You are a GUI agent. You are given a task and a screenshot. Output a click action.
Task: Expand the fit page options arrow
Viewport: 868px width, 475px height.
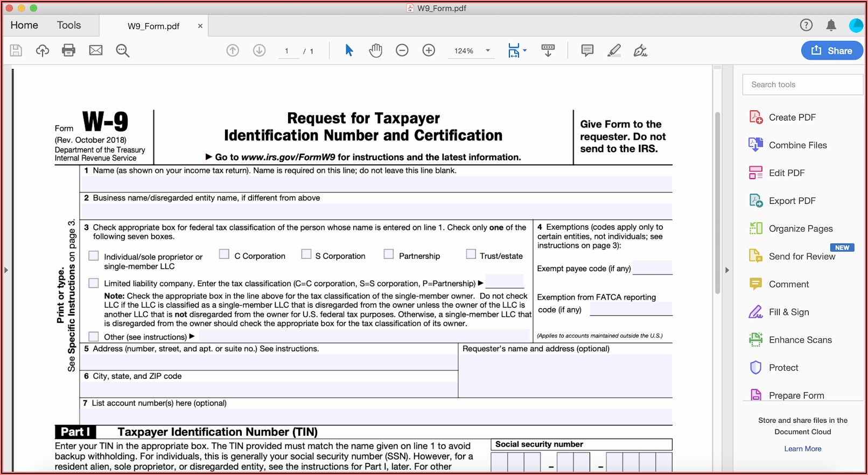coord(525,51)
